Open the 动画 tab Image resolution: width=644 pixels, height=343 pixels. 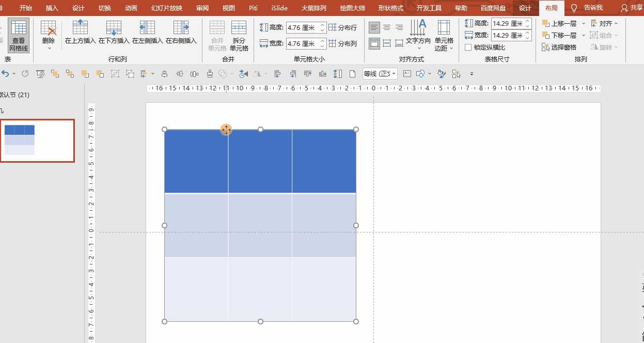[131, 8]
